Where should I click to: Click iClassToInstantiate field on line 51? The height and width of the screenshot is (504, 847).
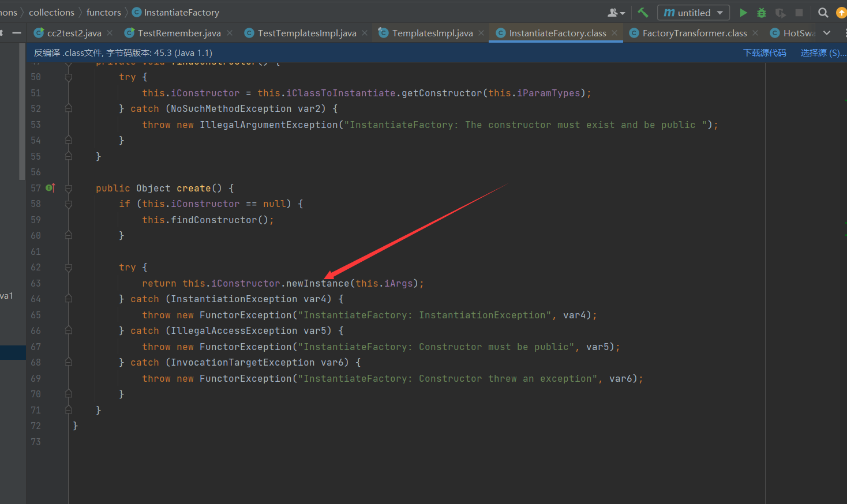pyautogui.click(x=340, y=93)
